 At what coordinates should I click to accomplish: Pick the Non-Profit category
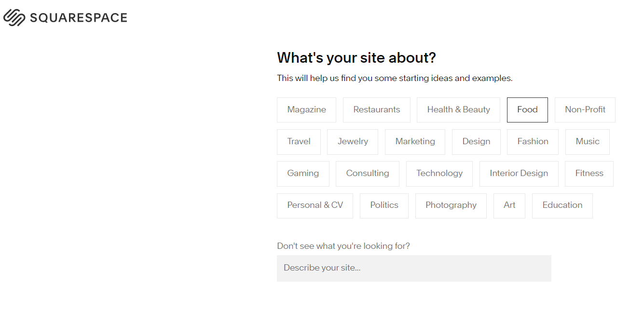[x=585, y=110]
